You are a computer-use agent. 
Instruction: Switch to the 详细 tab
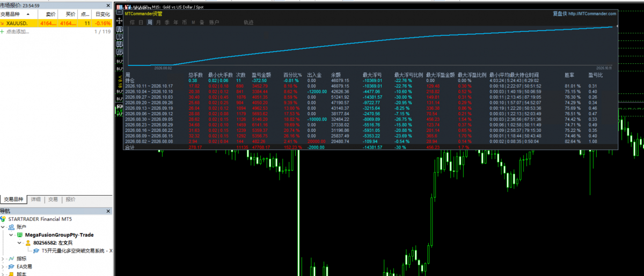(x=35, y=199)
